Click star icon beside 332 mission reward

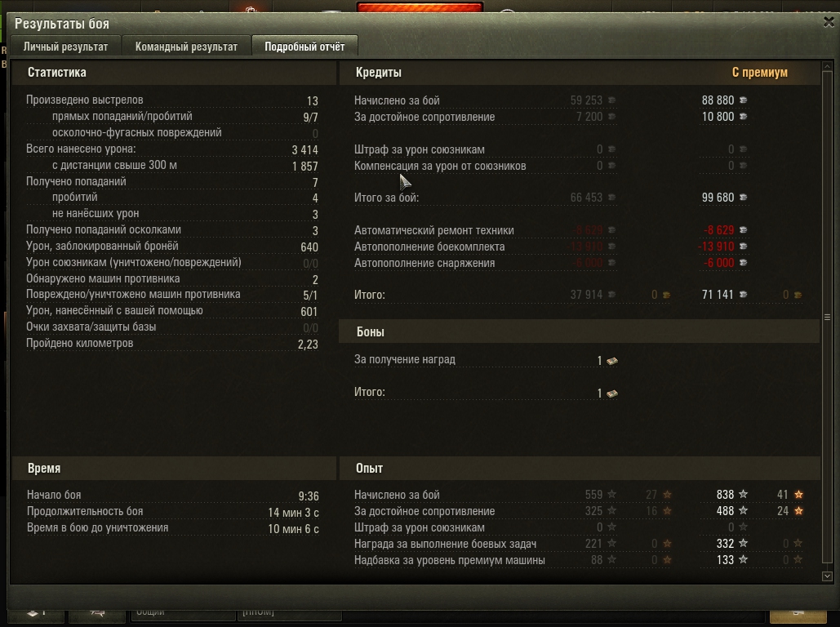(x=743, y=543)
